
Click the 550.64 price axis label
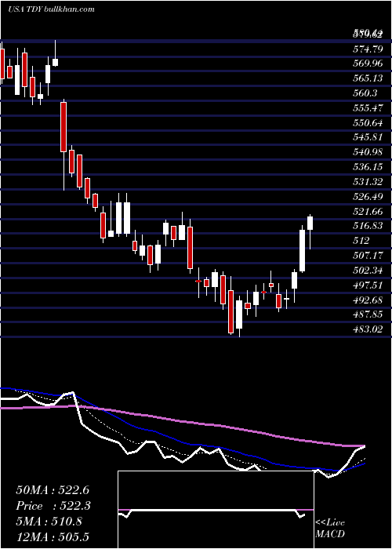pyautogui.click(x=367, y=123)
